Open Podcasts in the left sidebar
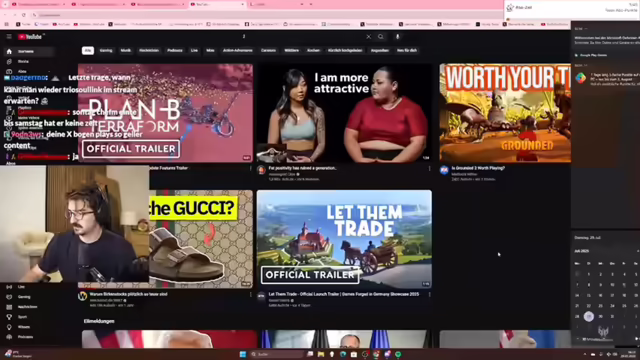The height and width of the screenshot is (360, 640). (25, 337)
